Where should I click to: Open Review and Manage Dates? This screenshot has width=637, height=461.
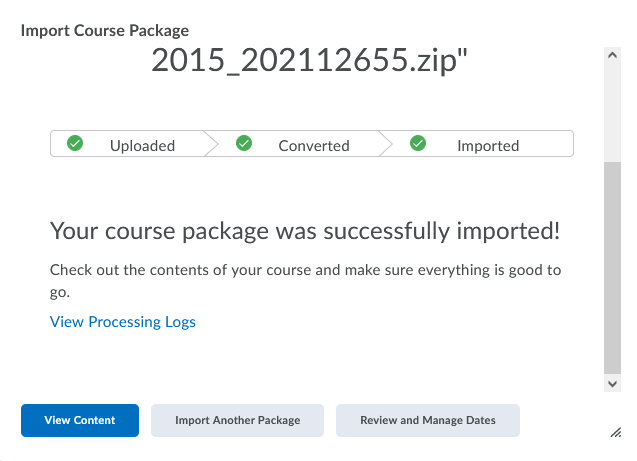(x=428, y=420)
